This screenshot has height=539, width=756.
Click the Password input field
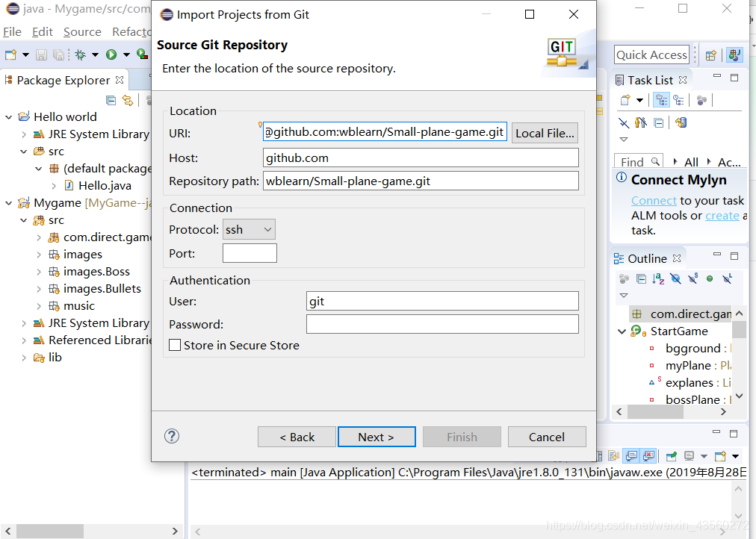[442, 324]
